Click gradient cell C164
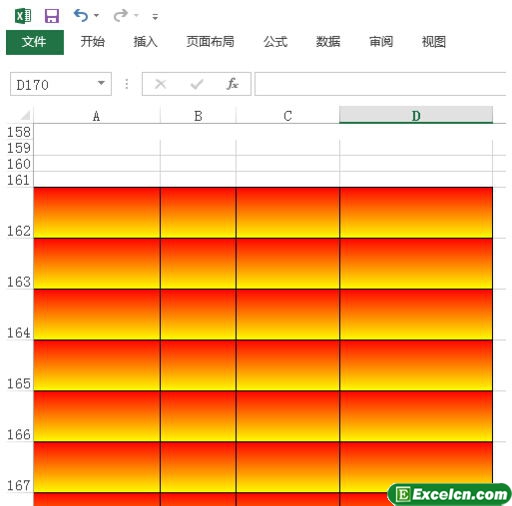 (x=288, y=315)
